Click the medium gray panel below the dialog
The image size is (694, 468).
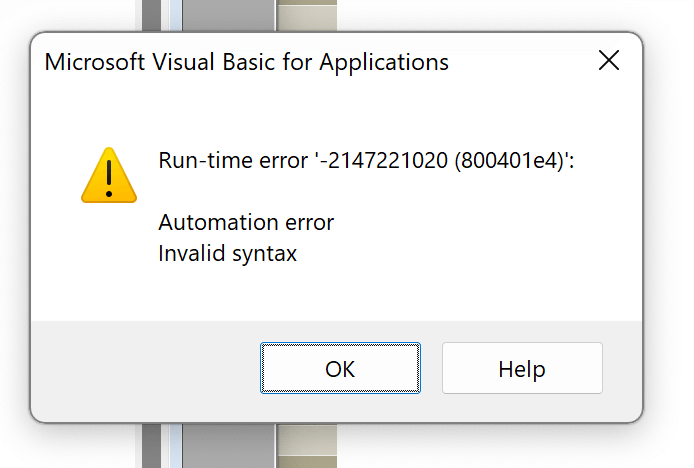pos(229,445)
